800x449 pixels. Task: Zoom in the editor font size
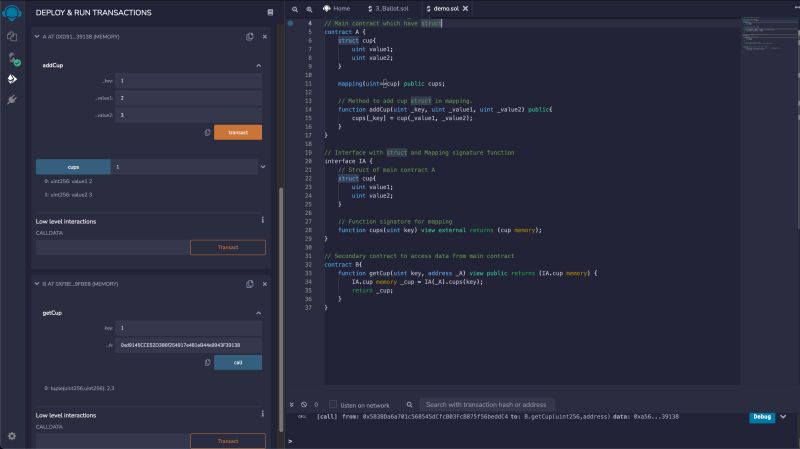pyautogui.click(x=309, y=9)
